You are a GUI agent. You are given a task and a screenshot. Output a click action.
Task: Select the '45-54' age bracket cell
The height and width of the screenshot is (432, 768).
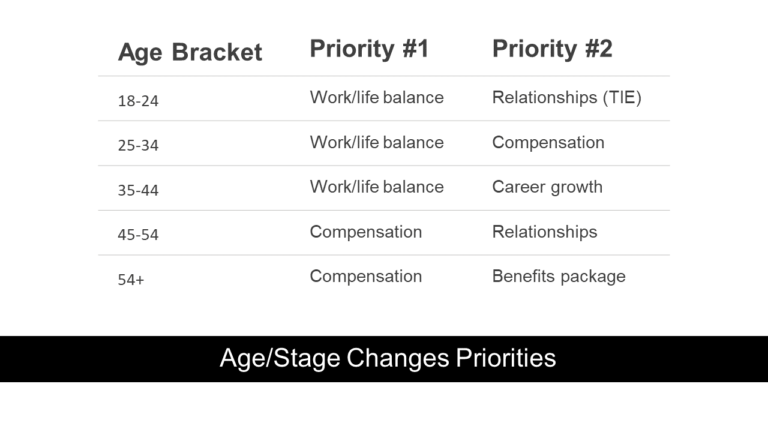tap(138, 235)
